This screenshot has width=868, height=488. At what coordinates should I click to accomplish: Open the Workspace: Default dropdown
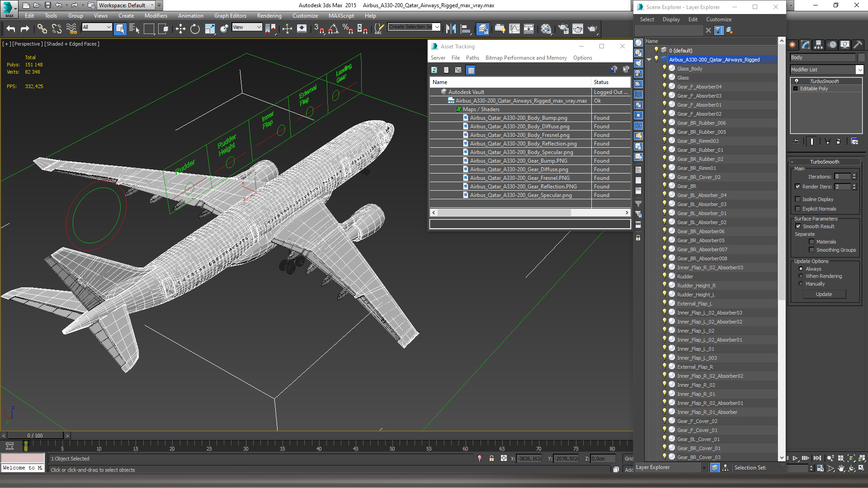[127, 5]
